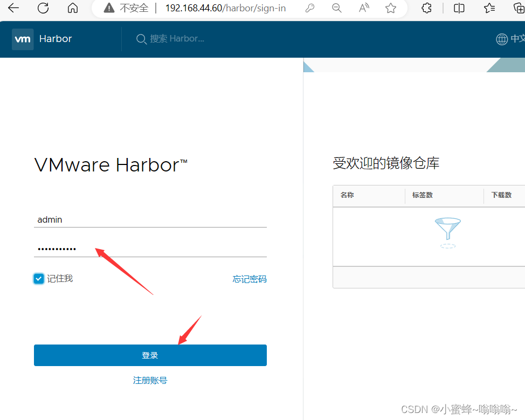Open the browser home page icon
This screenshot has width=525, height=420.
pyautogui.click(x=73, y=8)
